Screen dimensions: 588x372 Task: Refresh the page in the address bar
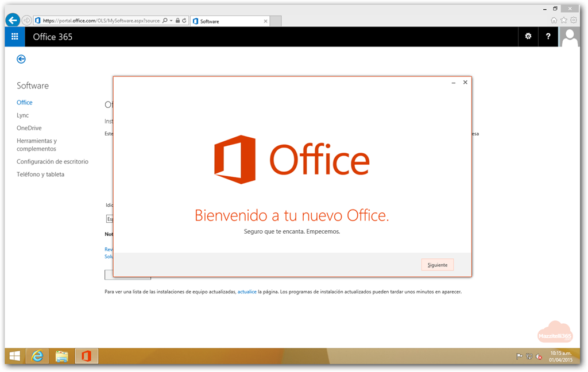click(184, 21)
